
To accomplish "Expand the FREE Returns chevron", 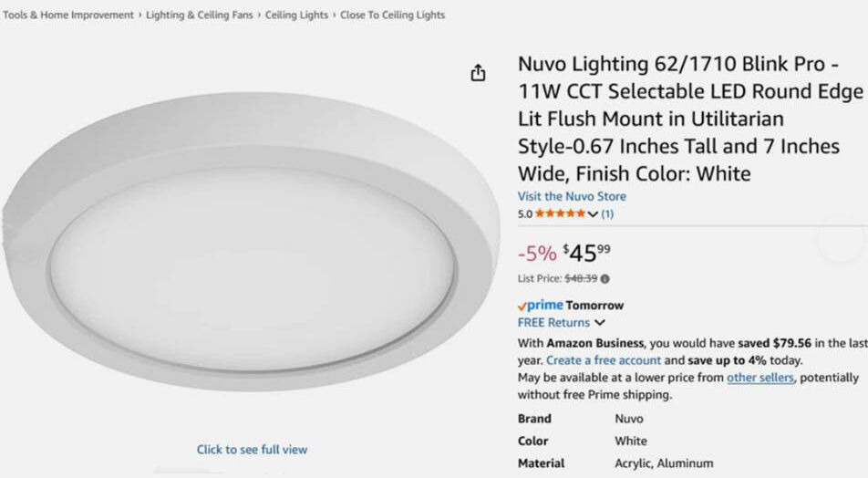I will point(600,323).
